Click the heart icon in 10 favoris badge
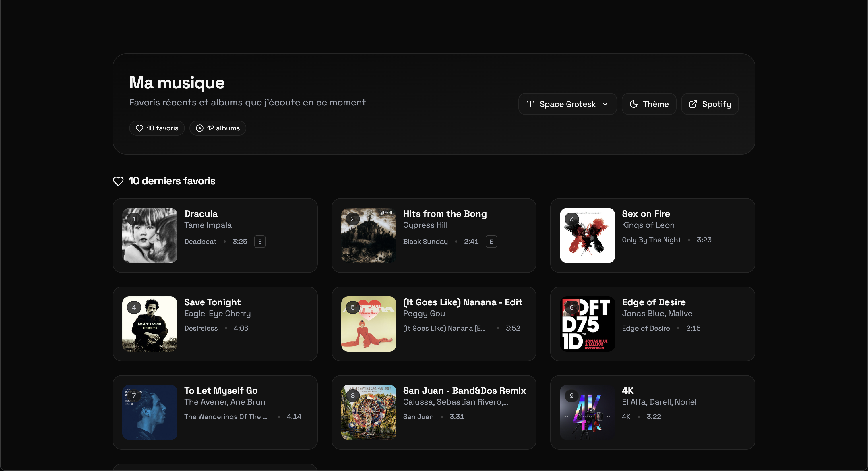The width and height of the screenshot is (868, 471). click(139, 128)
